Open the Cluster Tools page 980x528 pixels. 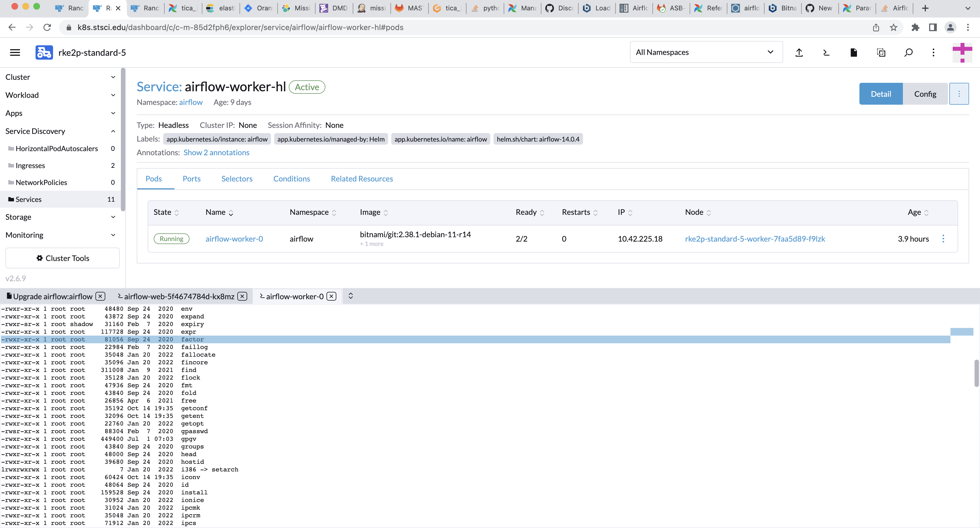point(62,258)
